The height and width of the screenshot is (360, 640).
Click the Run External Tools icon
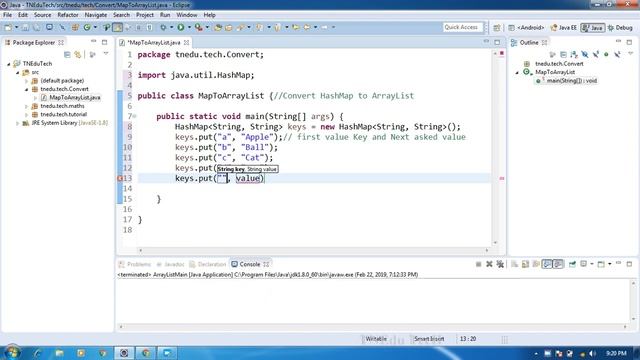tap(198, 27)
